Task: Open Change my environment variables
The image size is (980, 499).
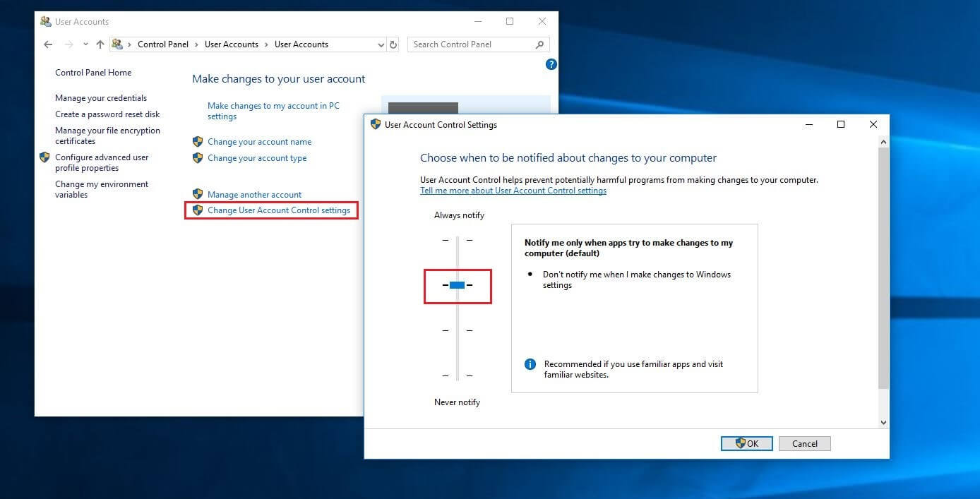Action: [102, 189]
